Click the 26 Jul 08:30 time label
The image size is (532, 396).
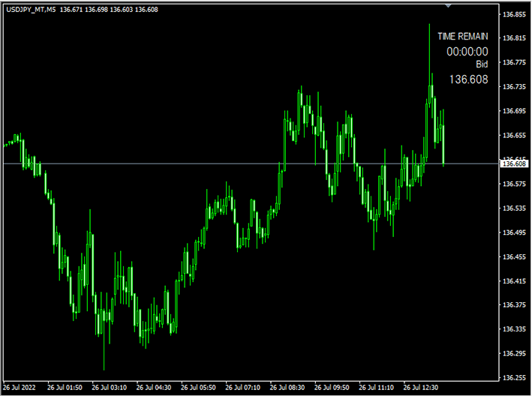[x=287, y=387]
